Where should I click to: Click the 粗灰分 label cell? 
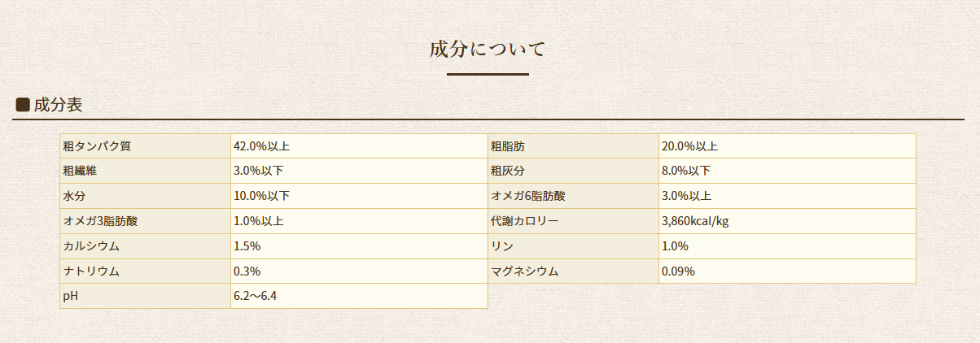573,171
